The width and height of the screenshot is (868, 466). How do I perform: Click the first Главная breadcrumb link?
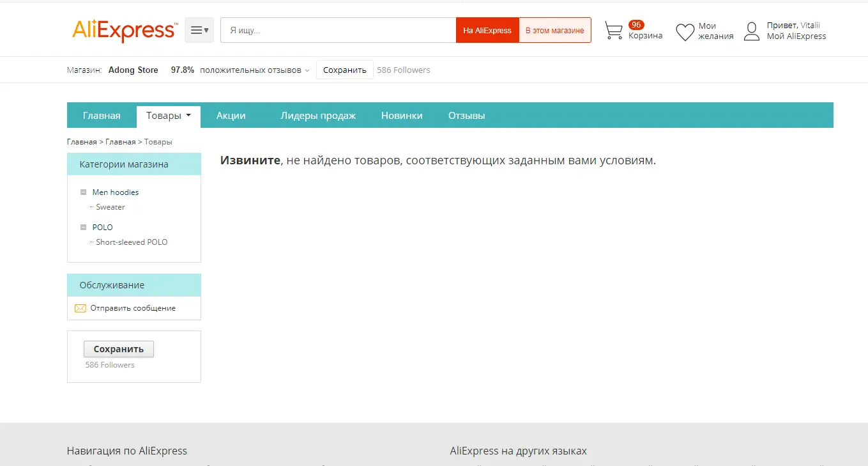tap(82, 142)
